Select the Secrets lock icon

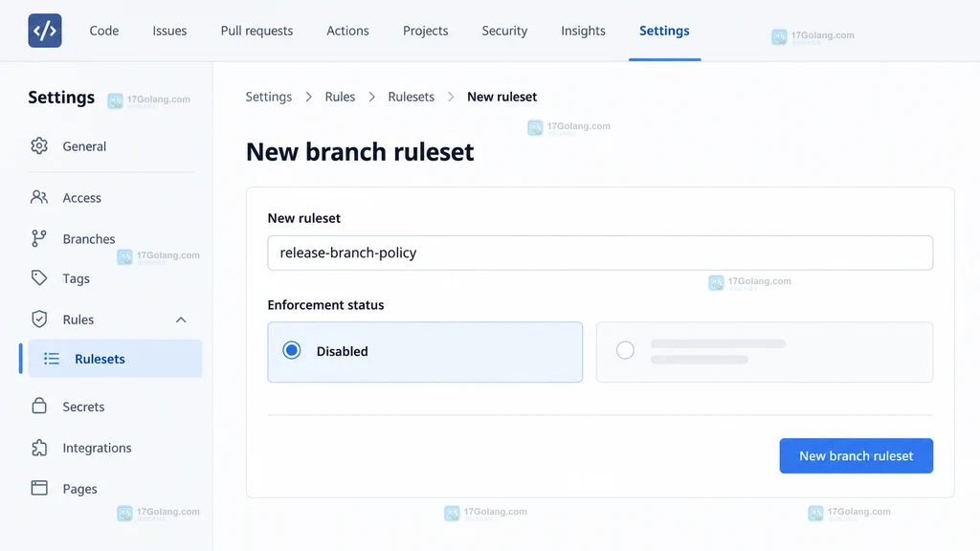[39, 406]
